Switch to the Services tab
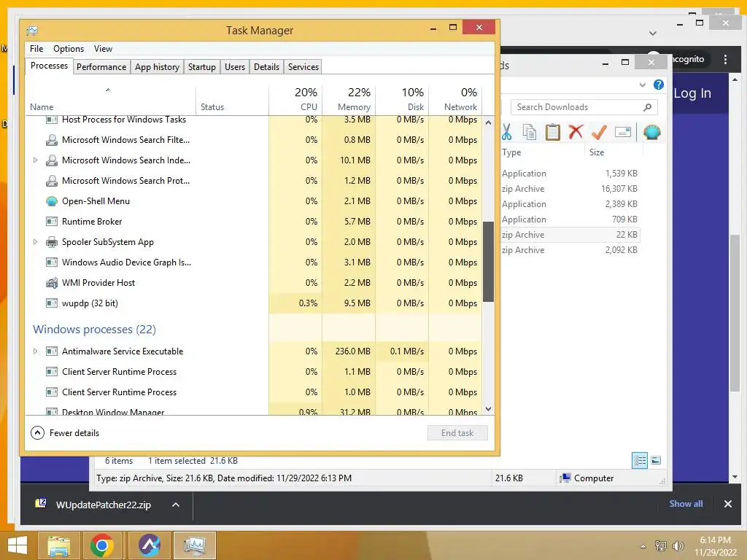This screenshot has width=747, height=560. point(303,66)
